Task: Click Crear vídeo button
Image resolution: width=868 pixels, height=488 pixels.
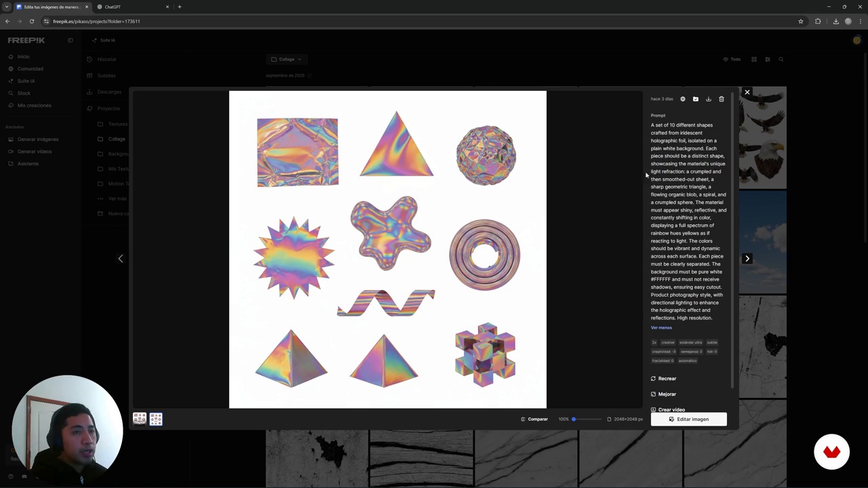Action: pos(668,409)
